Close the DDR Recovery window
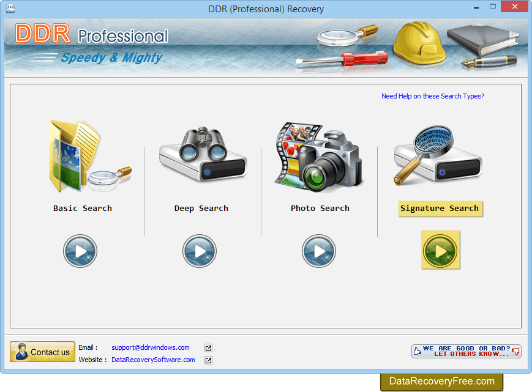Screen dimensions: 532x392 click(x=514, y=7)
